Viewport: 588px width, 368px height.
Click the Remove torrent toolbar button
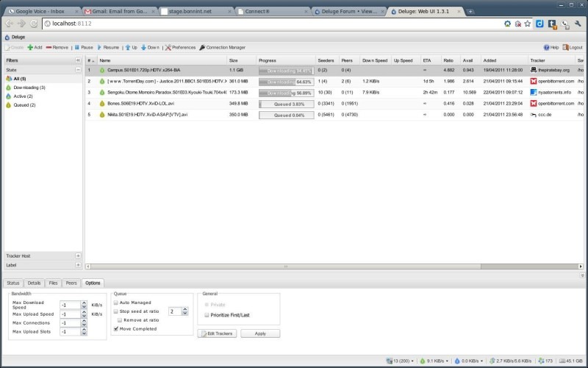pos(57,48)
